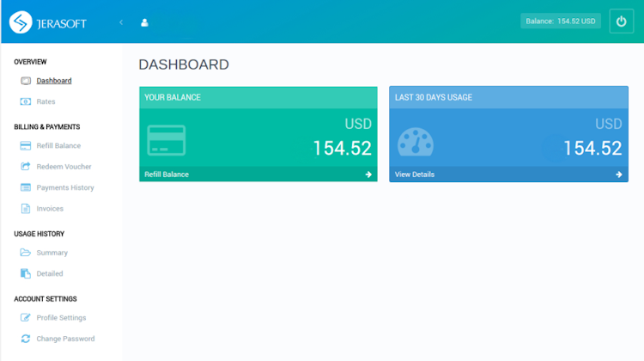Click the BILLING & PAYMENTS section heading
Screen dimensions: 644x361
pyautogui.click(x=47, y=126)
